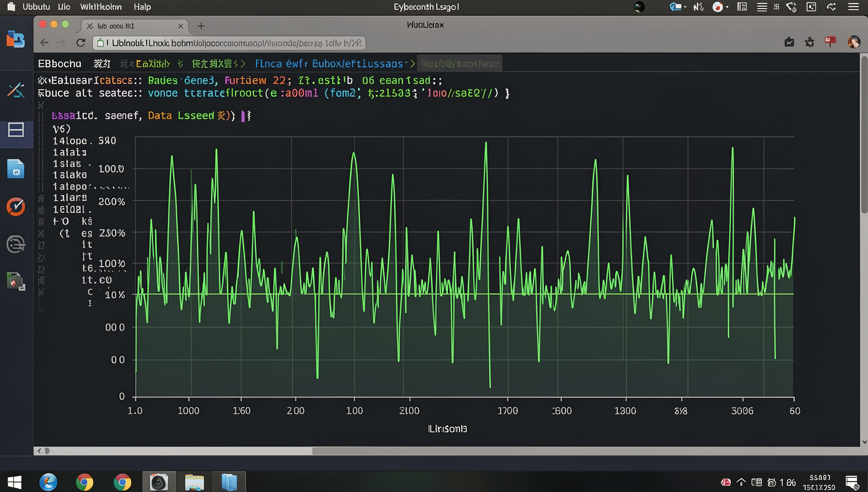The image size is (868, 492).
Task: Click the four-line list icon in top bar
Action: point(762,7)
